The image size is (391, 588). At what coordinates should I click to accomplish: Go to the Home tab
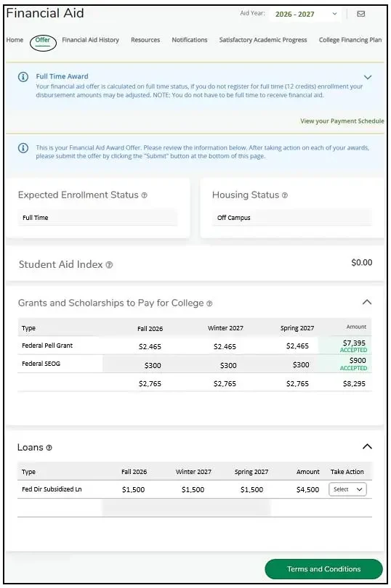[15, 40]
